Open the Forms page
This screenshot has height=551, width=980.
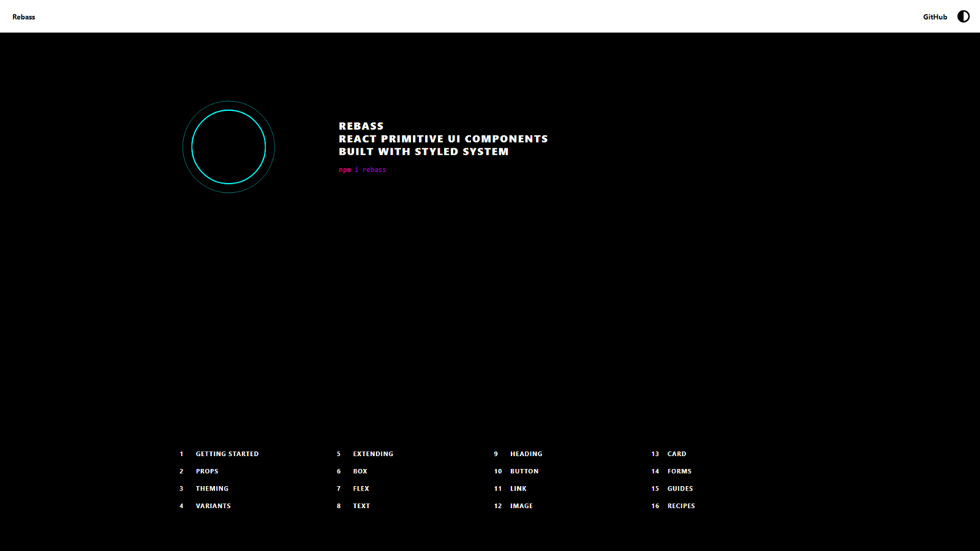tap(679, 471)
